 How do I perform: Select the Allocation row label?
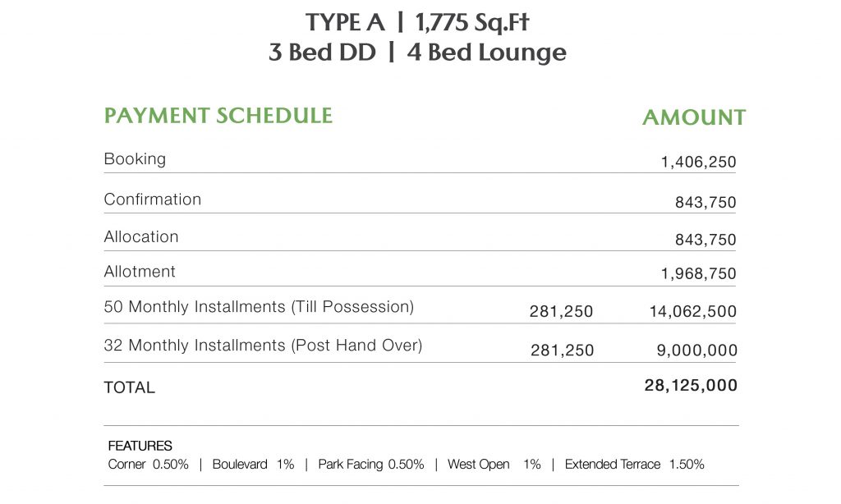[140, 237]
